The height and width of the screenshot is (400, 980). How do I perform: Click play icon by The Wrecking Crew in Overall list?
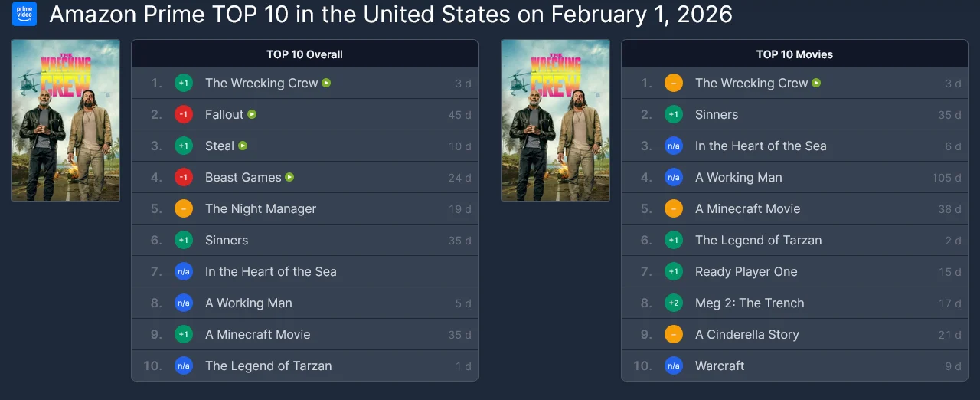326,83
